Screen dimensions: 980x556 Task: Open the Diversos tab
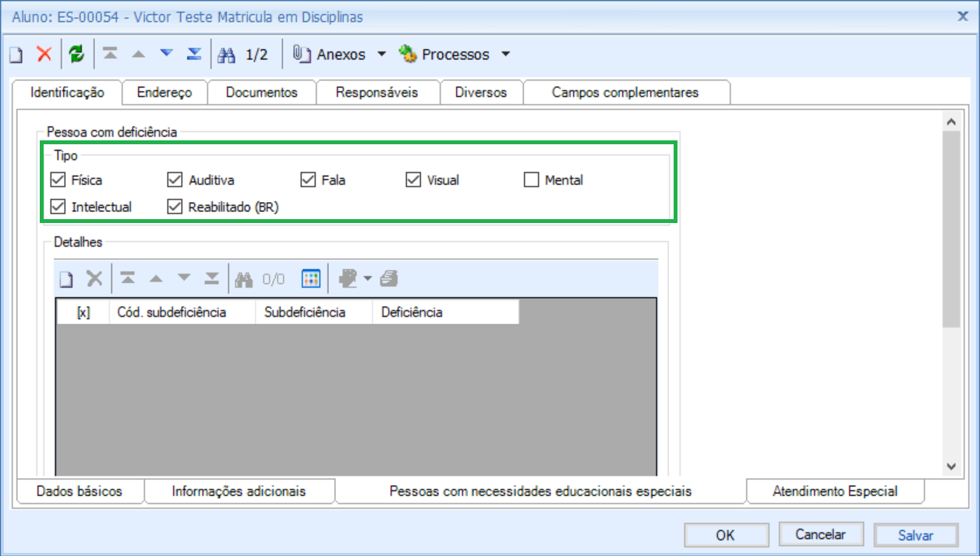(481, 92)
